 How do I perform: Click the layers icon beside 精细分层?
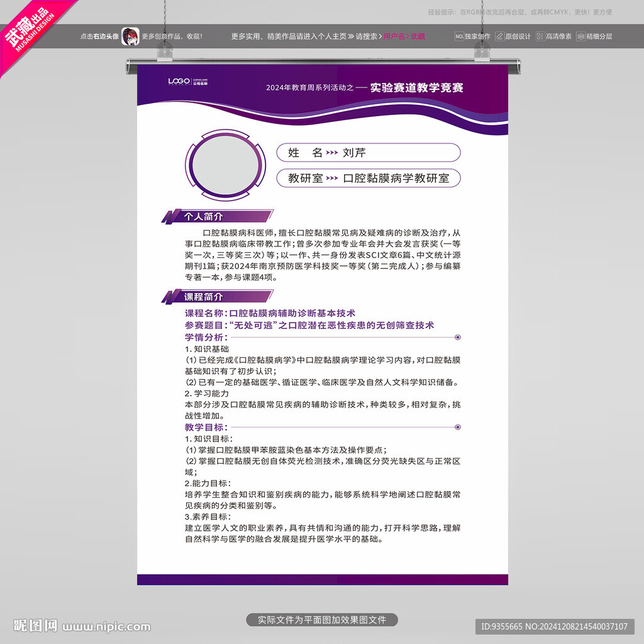[x=580, y=36]
